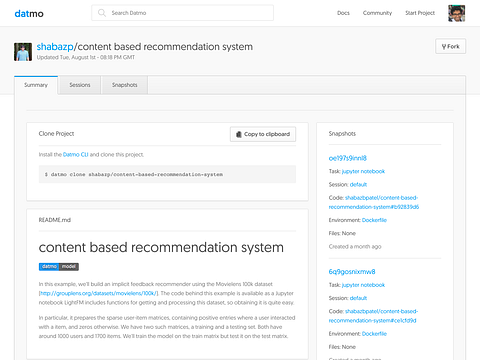The image size is (480, 360).
Task: Open the Docs link
Action: point(343,13)
